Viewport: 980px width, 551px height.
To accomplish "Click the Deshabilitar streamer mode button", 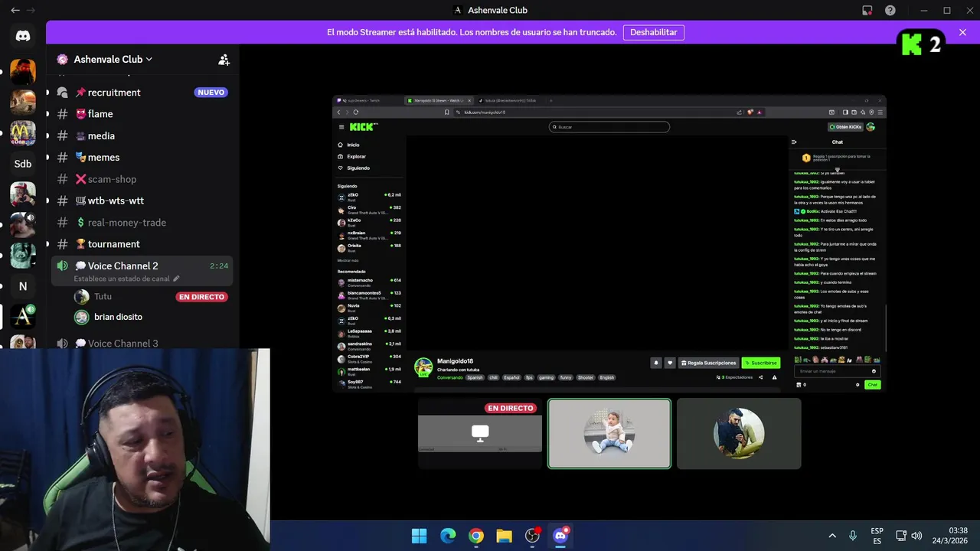I will tap(654, 32).
